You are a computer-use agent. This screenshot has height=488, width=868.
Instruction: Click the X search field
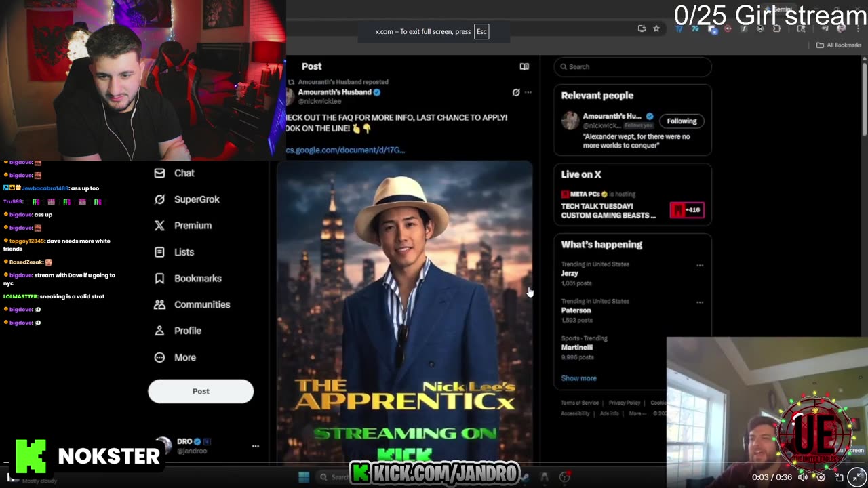coord(633,66)
